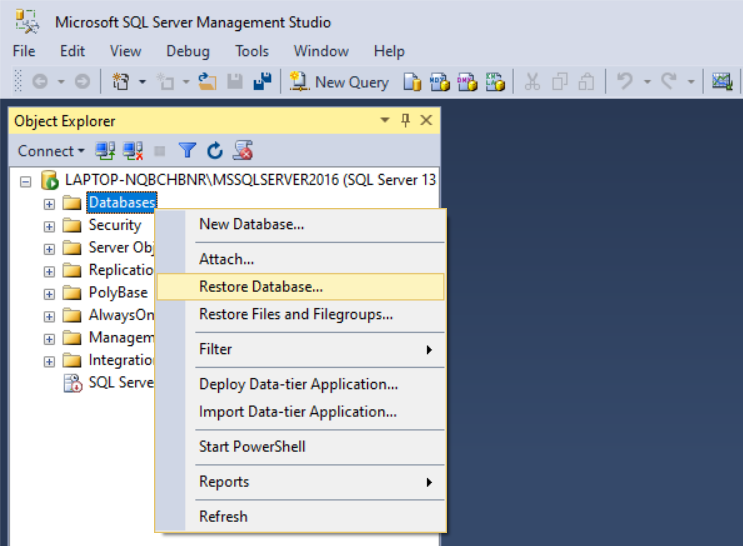Screen dimensions: 743x546
Task: Open the Object Explorer window position dropdown
Action: [385, 120]
